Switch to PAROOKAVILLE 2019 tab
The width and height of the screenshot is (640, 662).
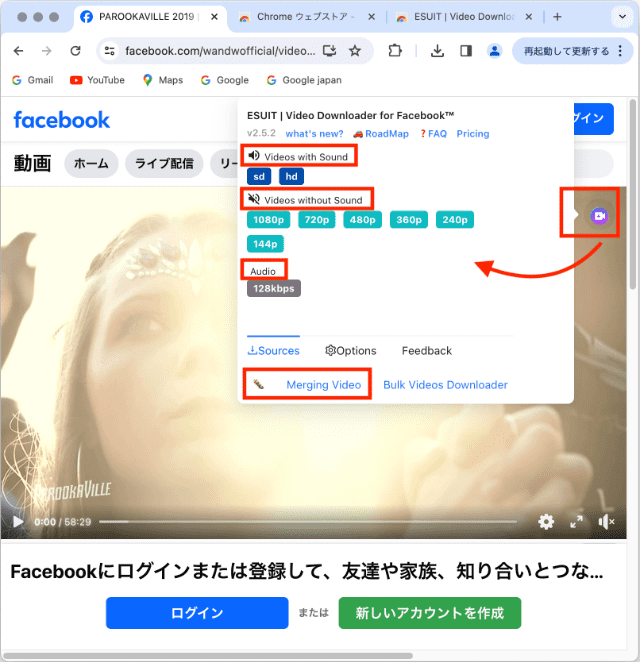point(150,17)
